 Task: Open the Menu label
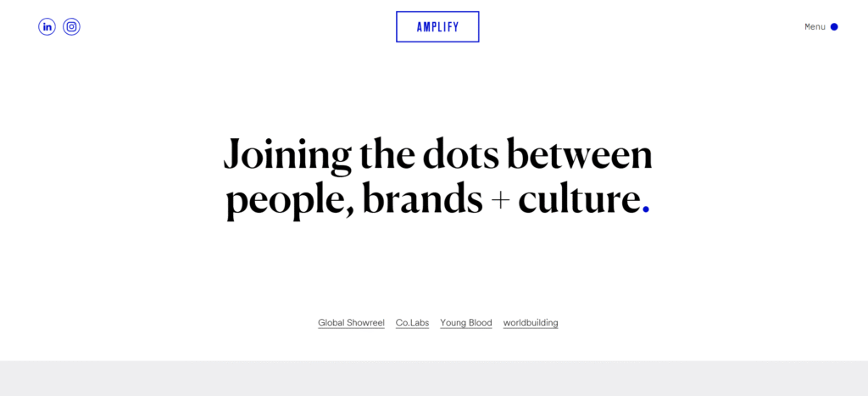pyautogui.click(x=815, y=27)
